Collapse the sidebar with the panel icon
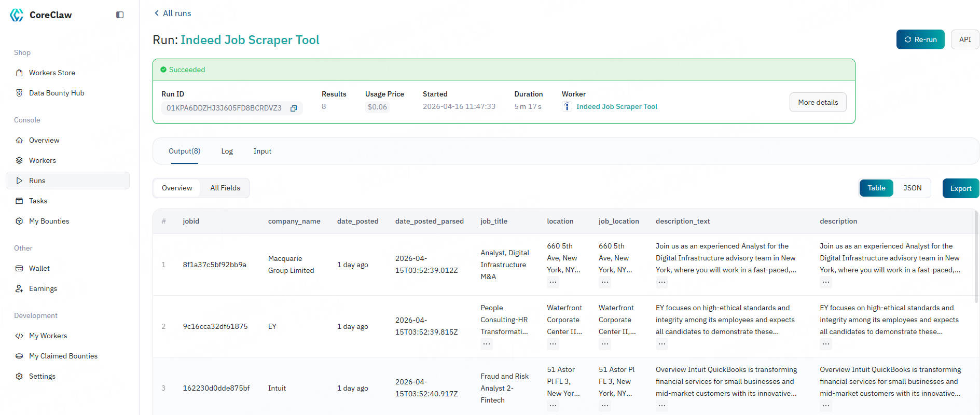Screen dimensions: 980x415 120,15
